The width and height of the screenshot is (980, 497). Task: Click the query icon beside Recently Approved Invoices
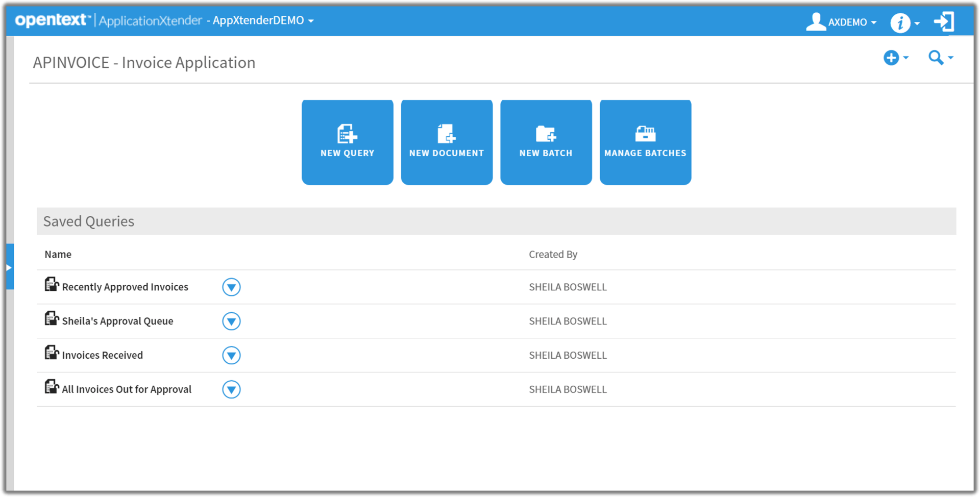(52, 284)
